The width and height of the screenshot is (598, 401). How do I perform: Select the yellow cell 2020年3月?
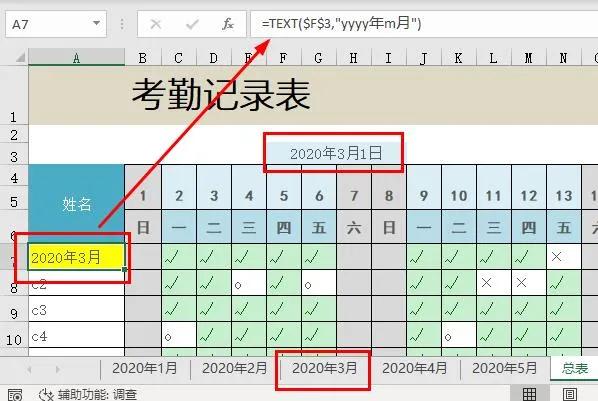click(x=76, y=257)
